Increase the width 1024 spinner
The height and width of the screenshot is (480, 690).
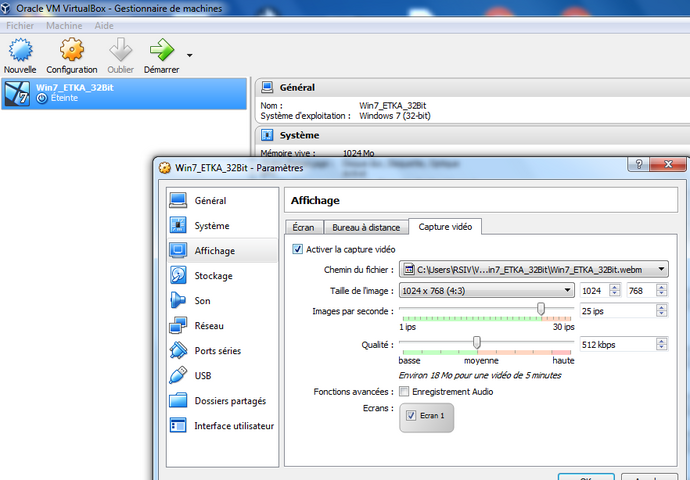pos(615,287)
